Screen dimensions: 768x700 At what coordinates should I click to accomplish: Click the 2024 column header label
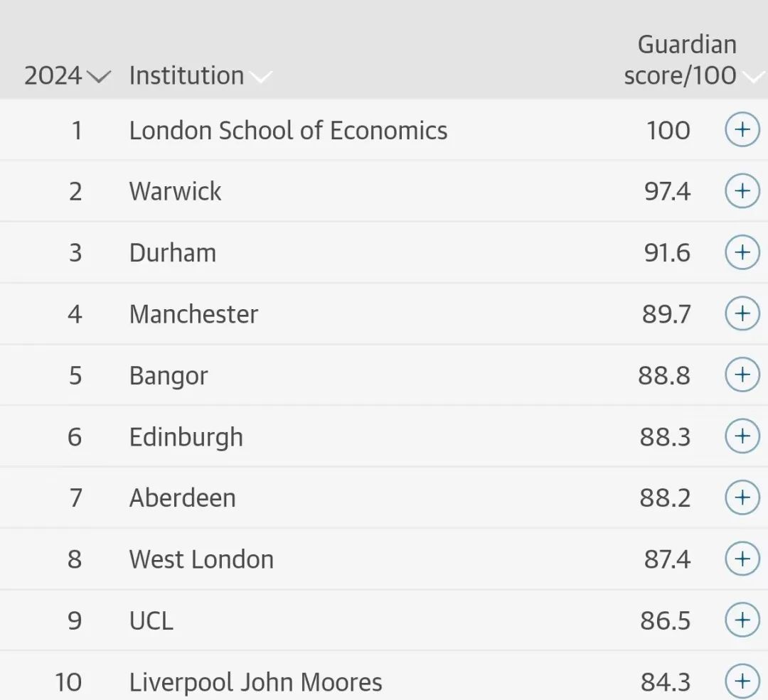(x=53, y=75)
